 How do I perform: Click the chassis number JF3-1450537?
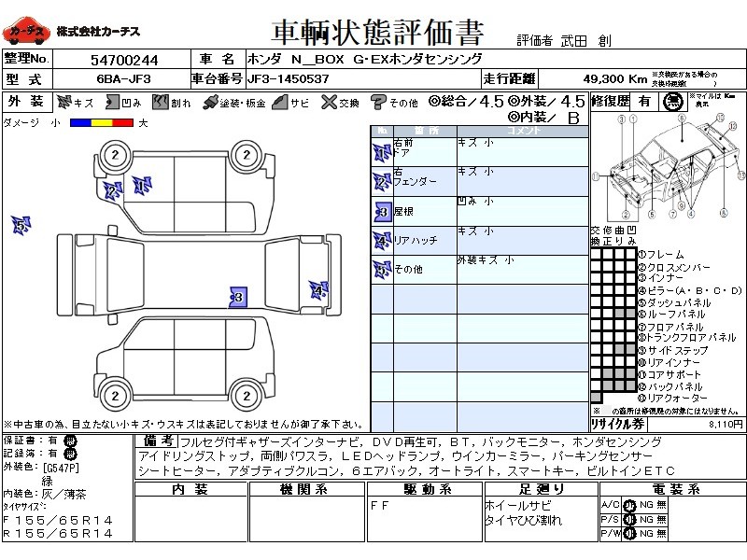click(288, 79)
